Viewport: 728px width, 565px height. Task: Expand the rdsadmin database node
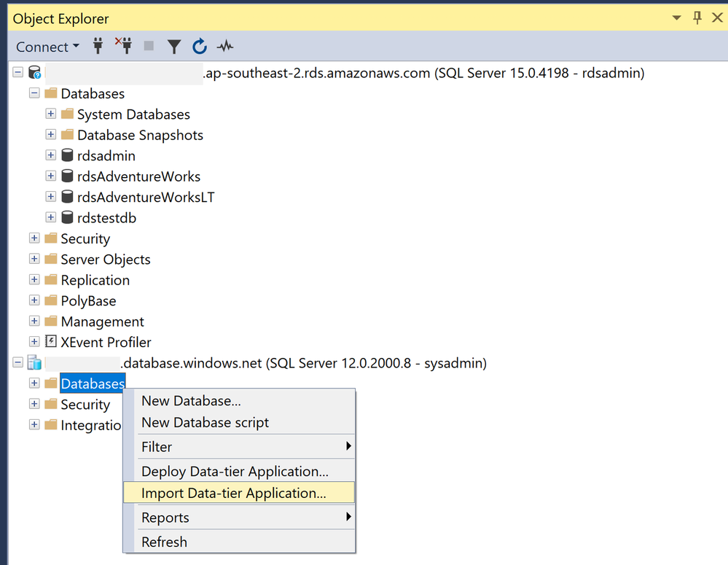[x=50, y=155]
